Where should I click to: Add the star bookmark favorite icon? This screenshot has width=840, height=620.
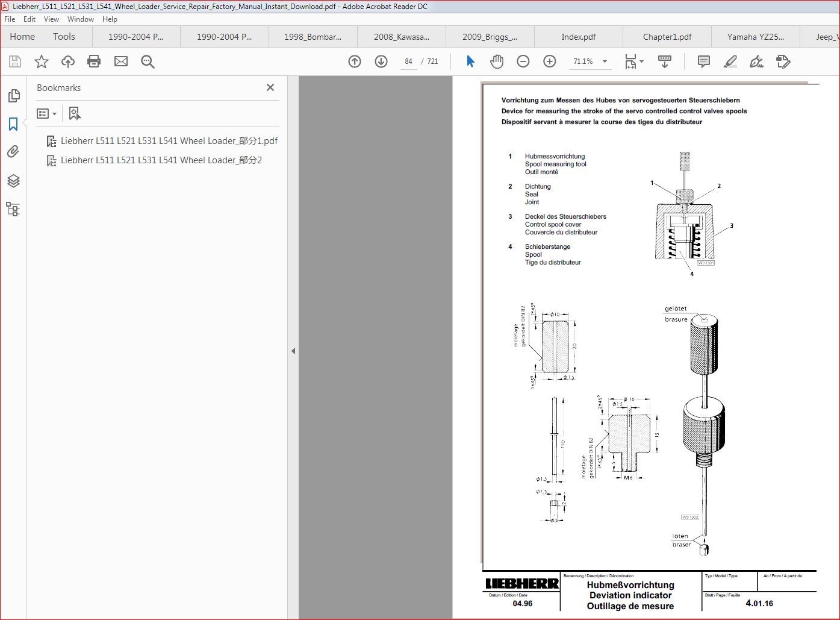(x=42, y=61)
